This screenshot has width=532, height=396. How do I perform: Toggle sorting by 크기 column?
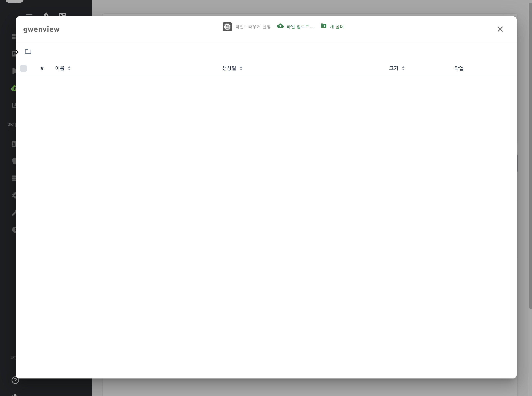point(403,68)
